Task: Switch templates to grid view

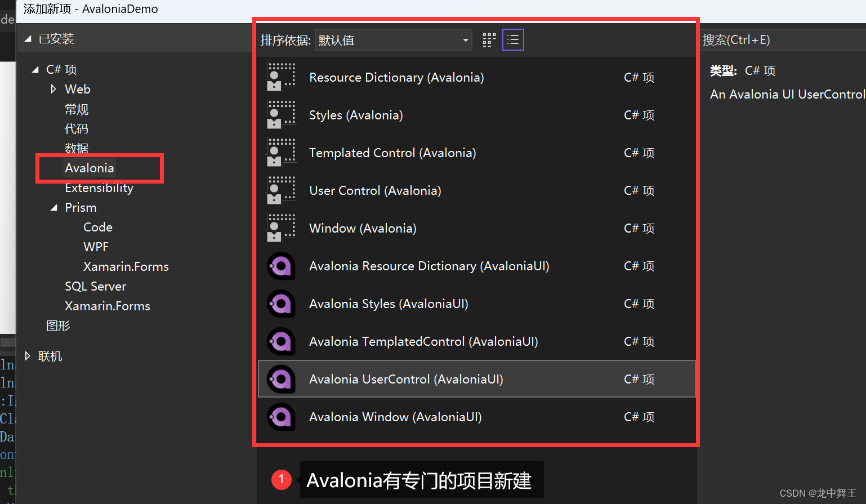Action: pyautogui.click(x=488, y=39)
